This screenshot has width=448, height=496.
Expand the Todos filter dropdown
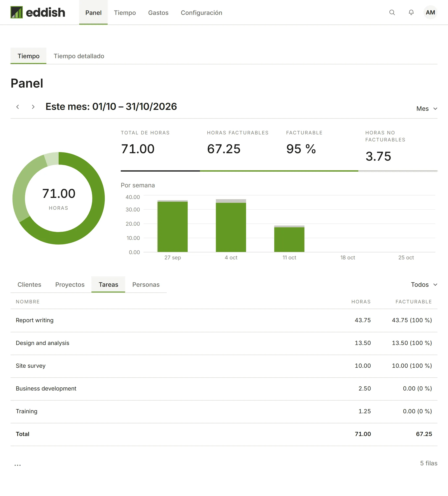(424, 284)
